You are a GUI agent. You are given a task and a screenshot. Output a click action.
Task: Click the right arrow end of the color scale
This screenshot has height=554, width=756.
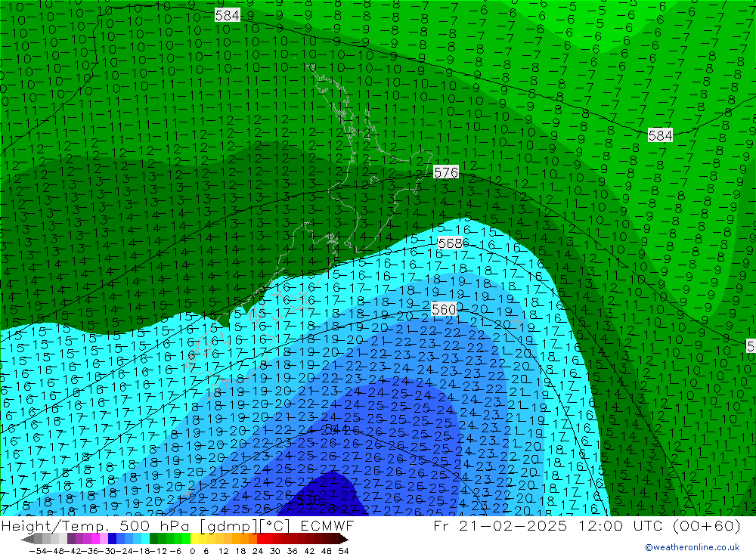point(344,539)
